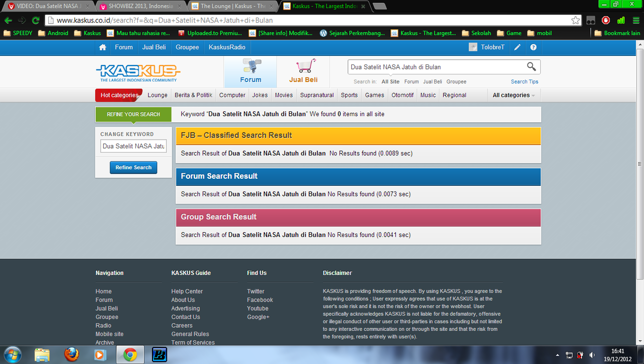
Task: Open Sejarah Perkembang... bookmark
Action: [x=352, y=33]
